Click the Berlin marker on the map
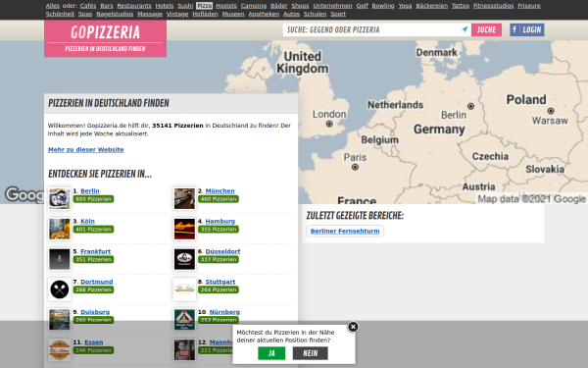This screenshot has width=588, height=368. tap(470, 106)
